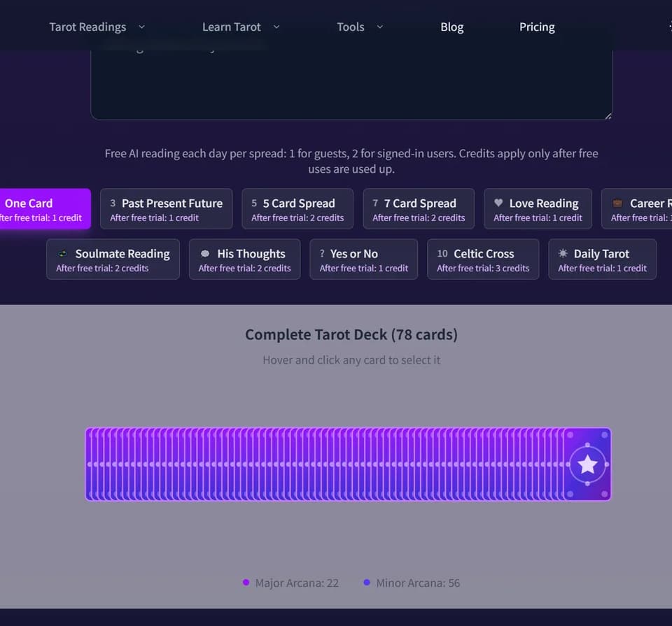Select the 5 Card Spread option
672x626 pixels.
pyautogui.click(x=297, y=209)
